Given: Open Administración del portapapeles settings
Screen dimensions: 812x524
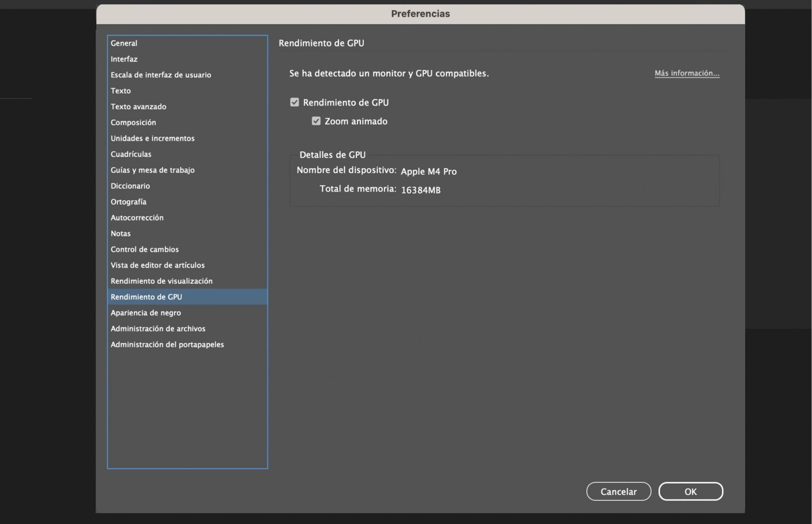Looking at the screenshot, I should tap(167, 344).
